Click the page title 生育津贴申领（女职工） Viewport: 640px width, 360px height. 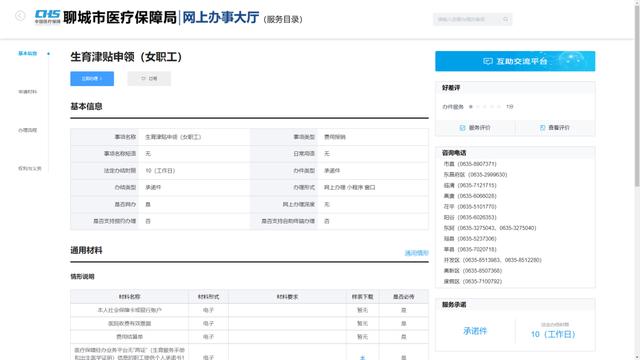tap(126, 57)
